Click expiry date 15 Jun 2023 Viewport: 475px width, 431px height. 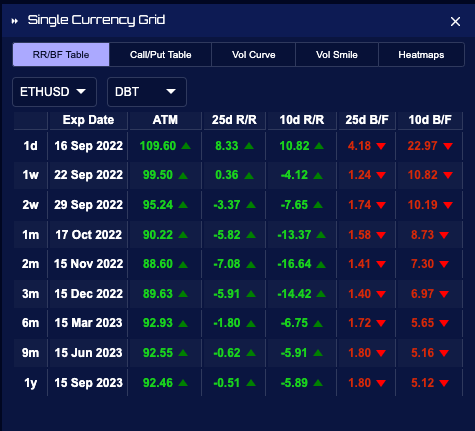88,353
